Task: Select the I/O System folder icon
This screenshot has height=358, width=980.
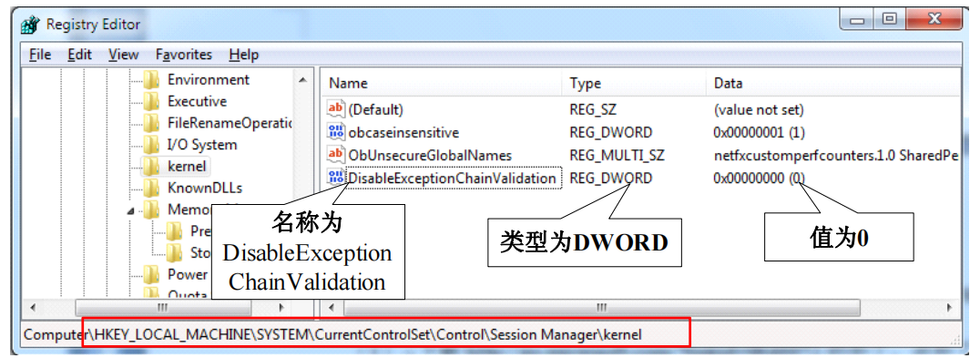Action: pyautogui.click(x=151, y=145)
